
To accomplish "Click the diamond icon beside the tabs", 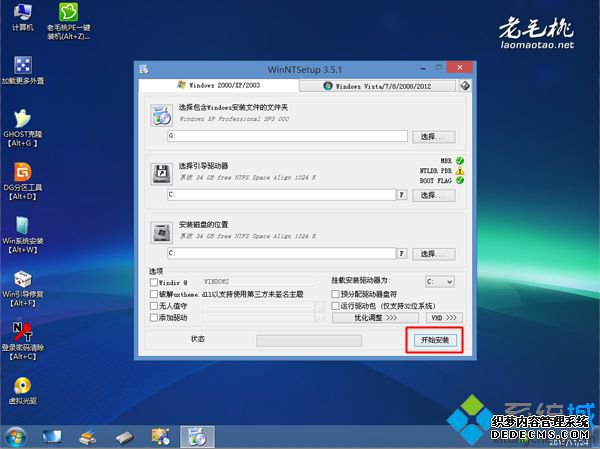I will click(x=465, y=86).
